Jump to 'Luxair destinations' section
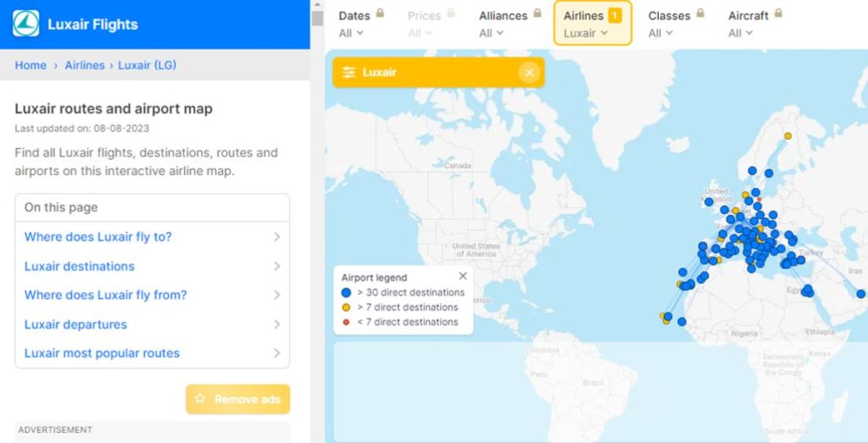868x443 pixels. tap(79, 266)
